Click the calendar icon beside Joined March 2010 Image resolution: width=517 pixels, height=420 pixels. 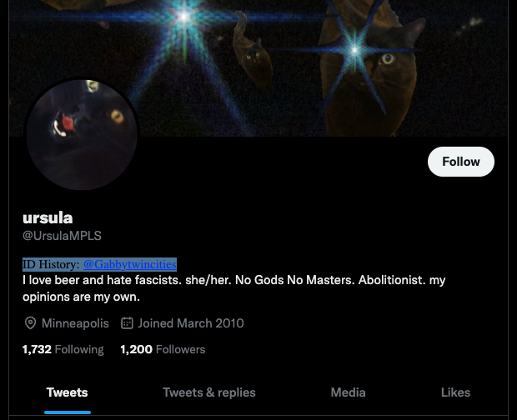click(x=127, y=323)
